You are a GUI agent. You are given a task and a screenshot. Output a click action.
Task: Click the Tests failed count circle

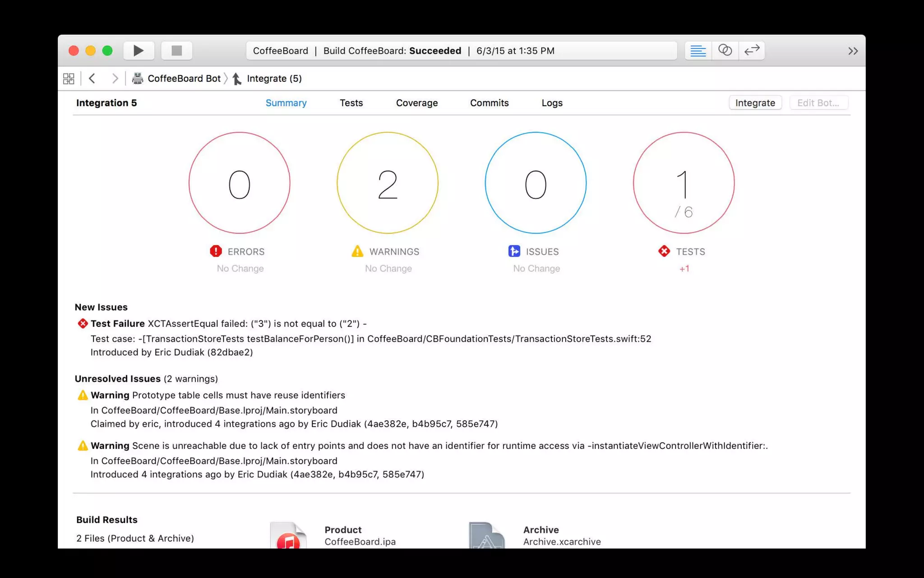(x=684, y=183)
